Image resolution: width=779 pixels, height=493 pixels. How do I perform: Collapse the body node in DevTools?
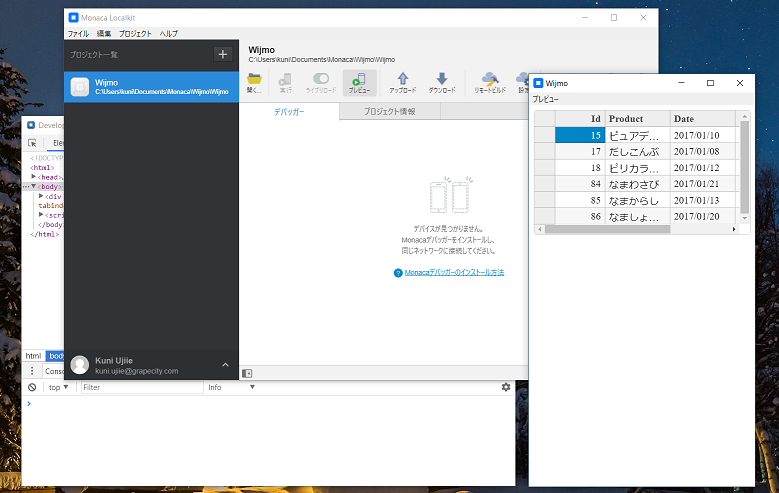coord(34,186)
